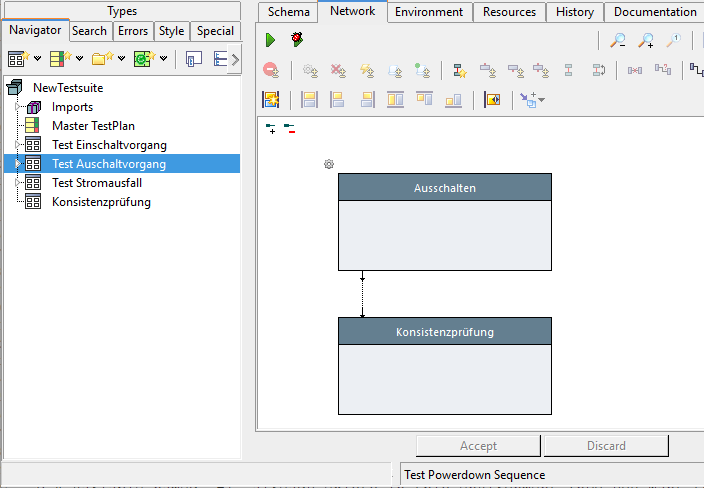Click the green Run arrow icon
704x488 pixels.
click(x=270, y=41)
